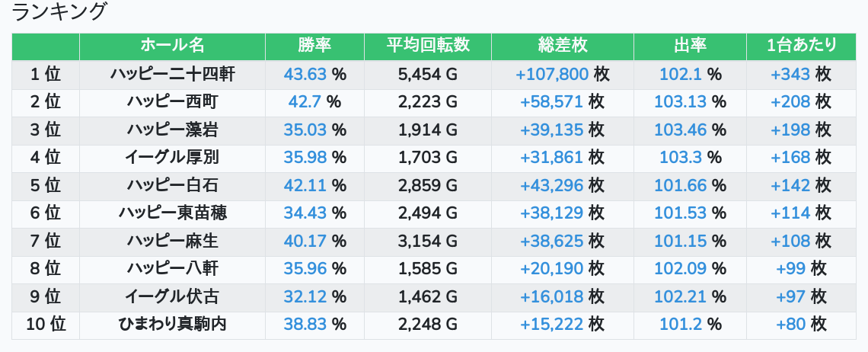The width and height of the screenshot is (868, 352).
Task: Click the 103.46 payout rate value
Action: (x=680, y=130)
